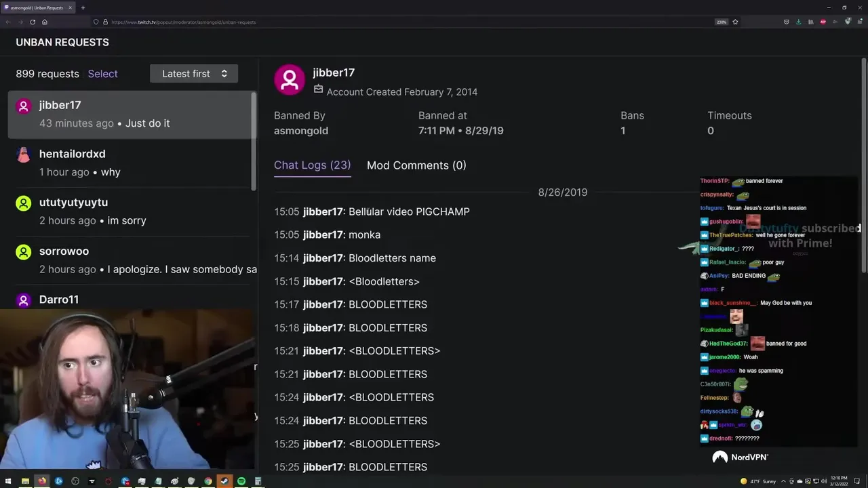
Task: Click the browser reload button
Action: (33, 22)
